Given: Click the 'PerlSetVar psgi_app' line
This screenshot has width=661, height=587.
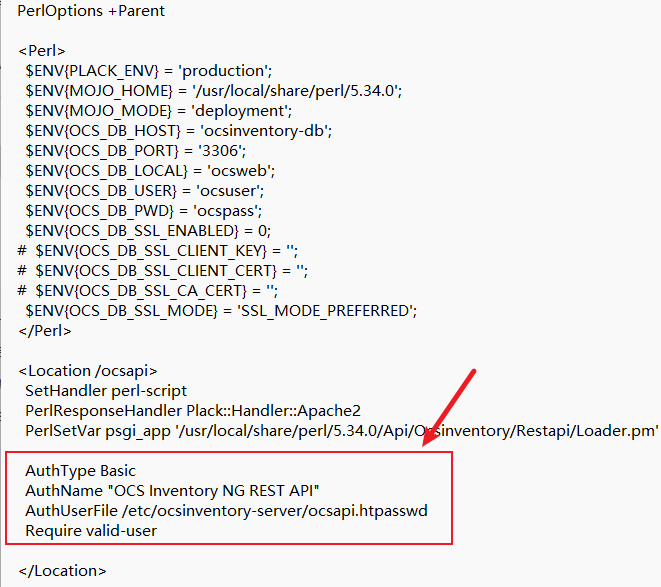Looking at the screenshot, I should click(x=341, y=431).
